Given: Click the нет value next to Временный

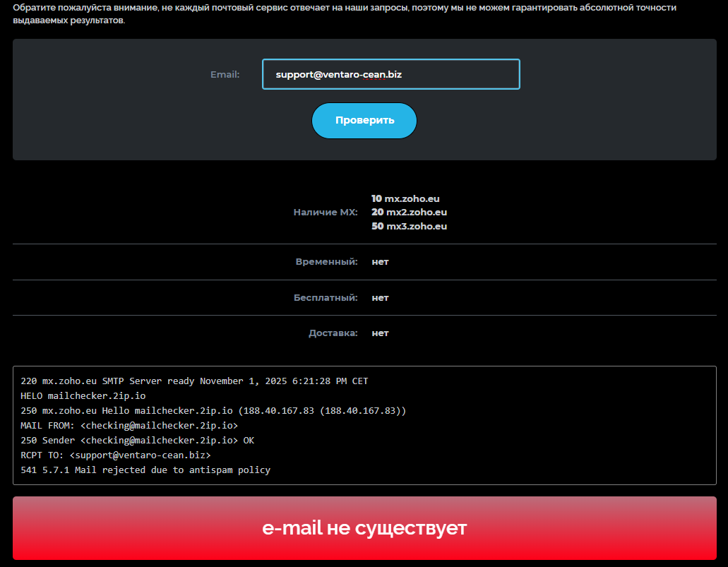Looking at the screenshot, I should [380, 261].
